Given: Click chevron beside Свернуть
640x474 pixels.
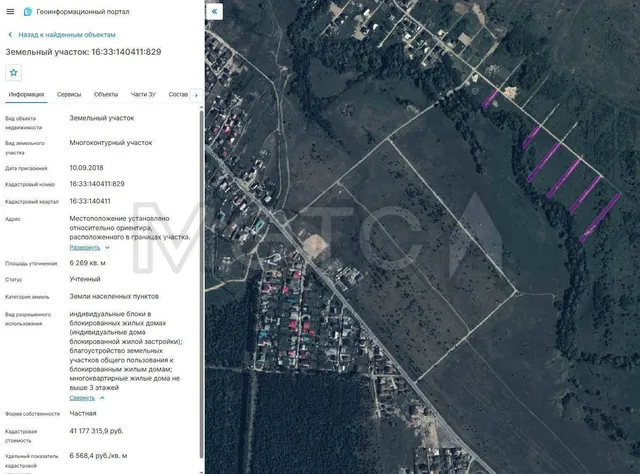Looking at the screenshot, I should click(x=102, y=398).
